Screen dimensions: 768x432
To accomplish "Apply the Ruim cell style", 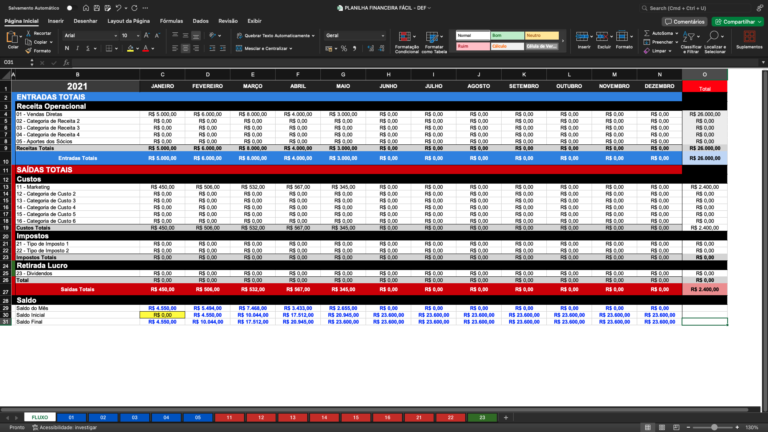I will (473, 46).
